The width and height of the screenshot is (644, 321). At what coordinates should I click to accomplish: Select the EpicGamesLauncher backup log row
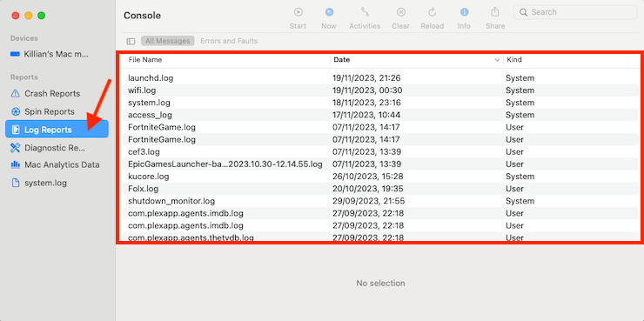point(380,164)
